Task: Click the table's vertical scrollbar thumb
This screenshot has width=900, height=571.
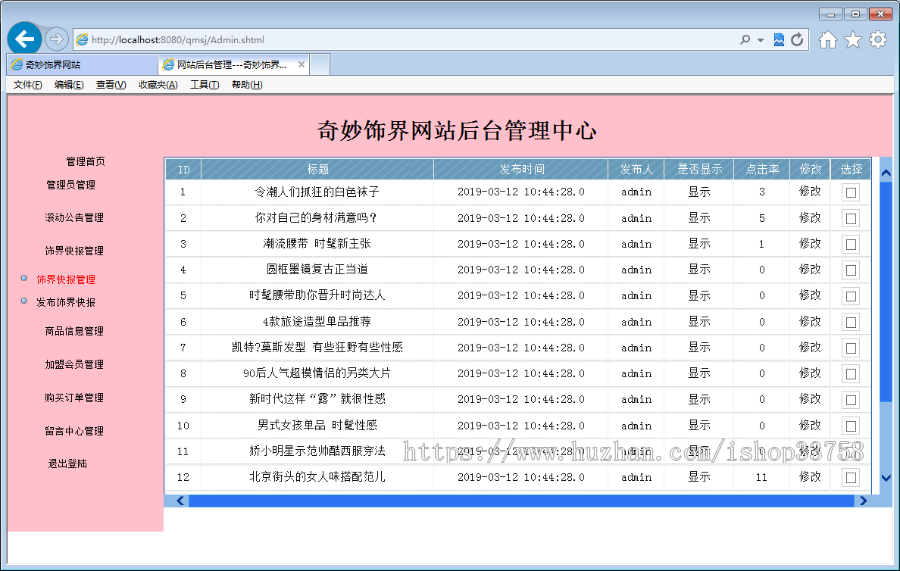Action: click(886, 293)
